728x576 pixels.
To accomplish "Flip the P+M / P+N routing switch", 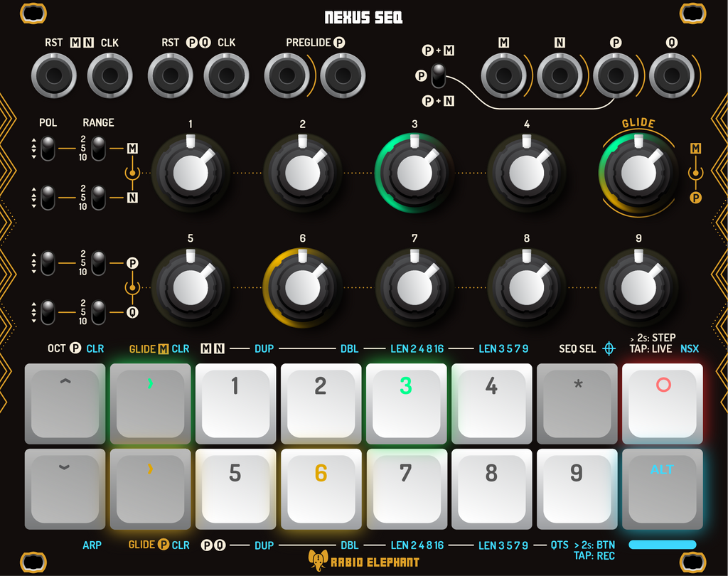I will (x=439, y=75).
